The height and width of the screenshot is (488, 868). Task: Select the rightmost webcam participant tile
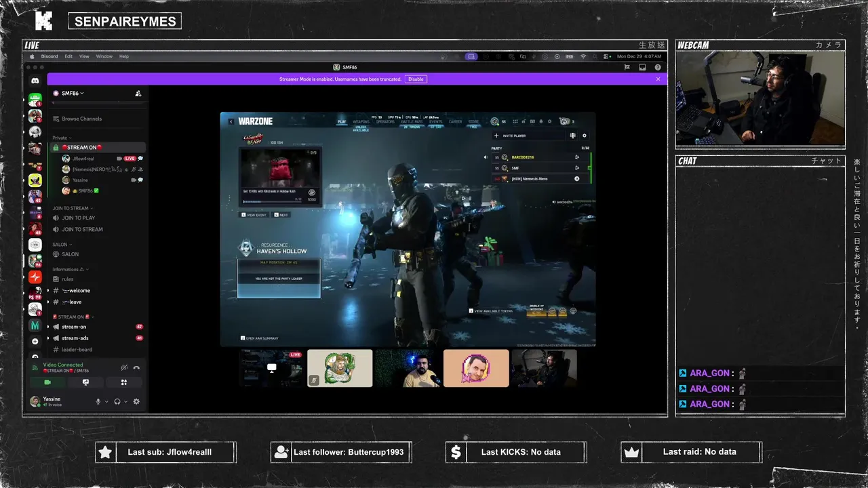click(x=544, y=368)
